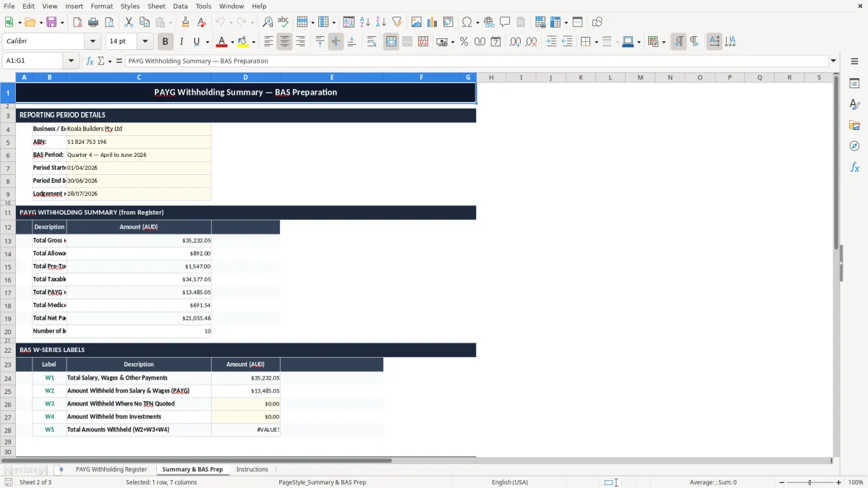The height and width of the screenshot is (488, 868).
Task: Click English (USA) language in status bar
Action: pos(510,482)
